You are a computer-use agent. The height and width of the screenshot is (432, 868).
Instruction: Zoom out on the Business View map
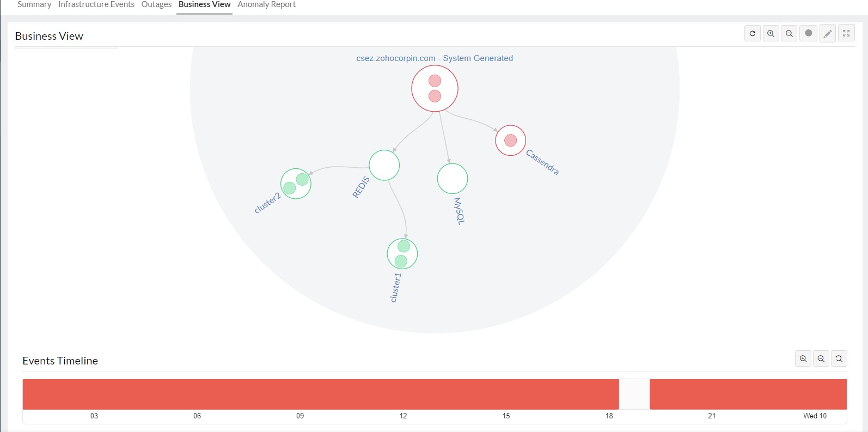click(789, 33)
